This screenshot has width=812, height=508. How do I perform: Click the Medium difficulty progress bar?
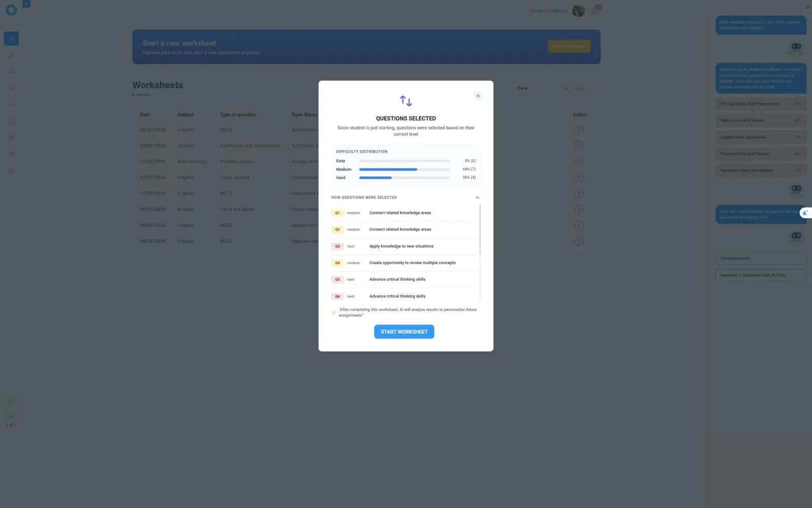[404, 169]
